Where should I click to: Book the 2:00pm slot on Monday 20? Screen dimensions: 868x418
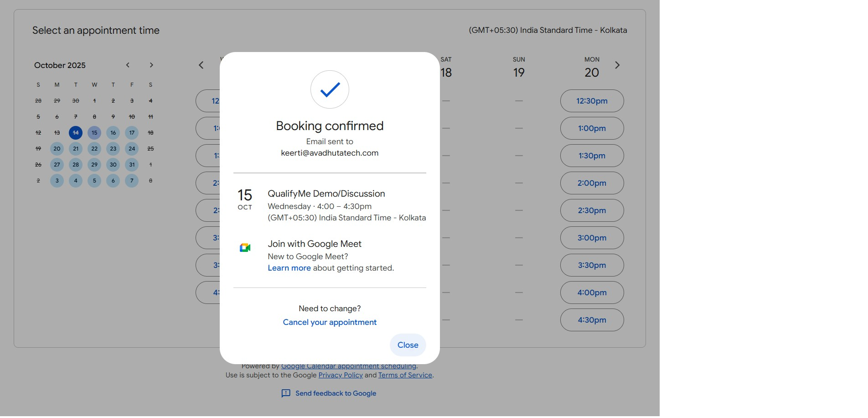tap(592, 183)
